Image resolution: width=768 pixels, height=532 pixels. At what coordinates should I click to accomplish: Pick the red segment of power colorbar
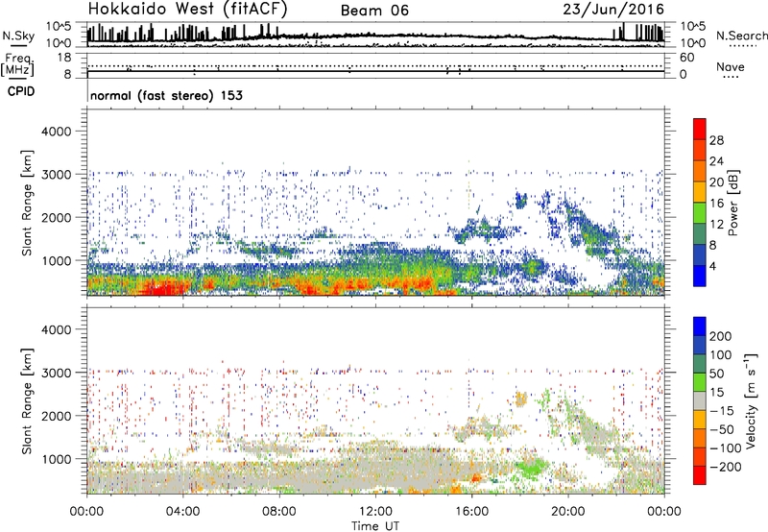[700, 129]
